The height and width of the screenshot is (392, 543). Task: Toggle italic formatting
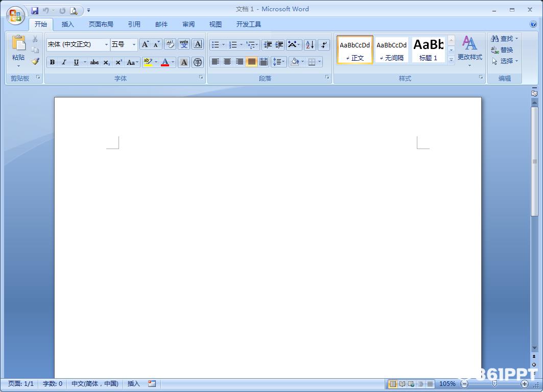click(x=64, y=62)
